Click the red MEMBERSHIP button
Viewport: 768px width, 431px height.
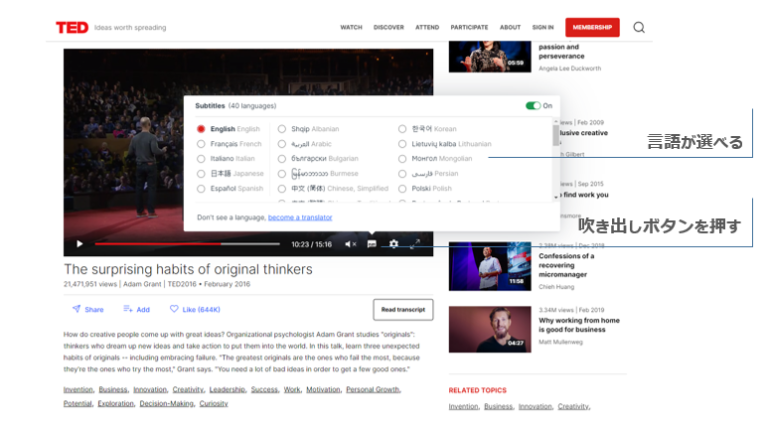pyautogui.click(x=592, y=27)
